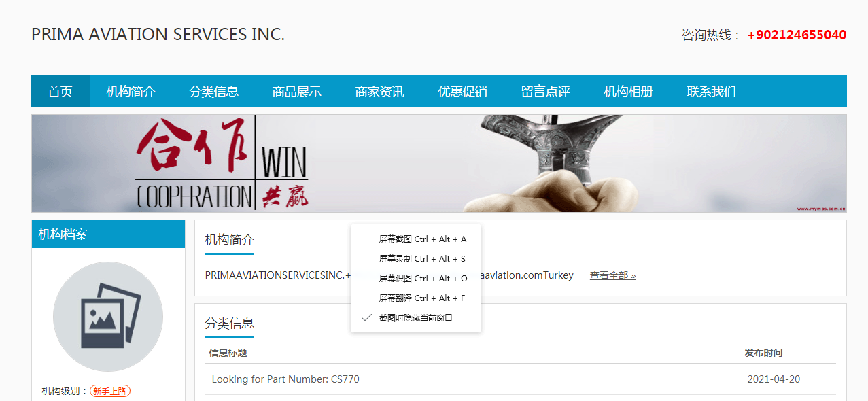Open the 首页 navigation tab

[x=60, y=91]
